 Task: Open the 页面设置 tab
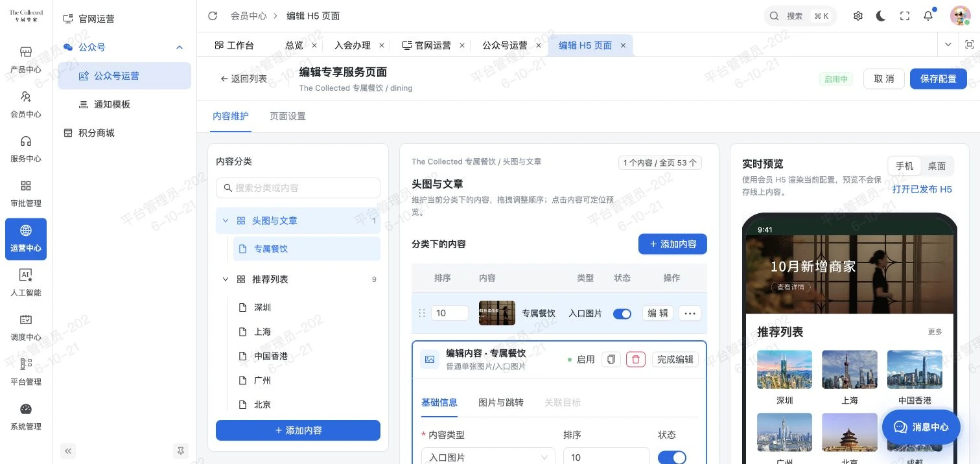click(288, 116)
